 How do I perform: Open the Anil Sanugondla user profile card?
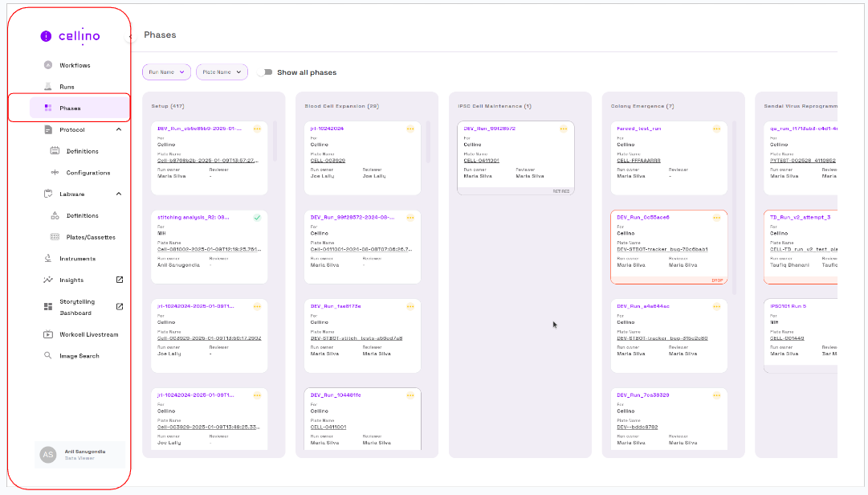[x=79, y=454]
